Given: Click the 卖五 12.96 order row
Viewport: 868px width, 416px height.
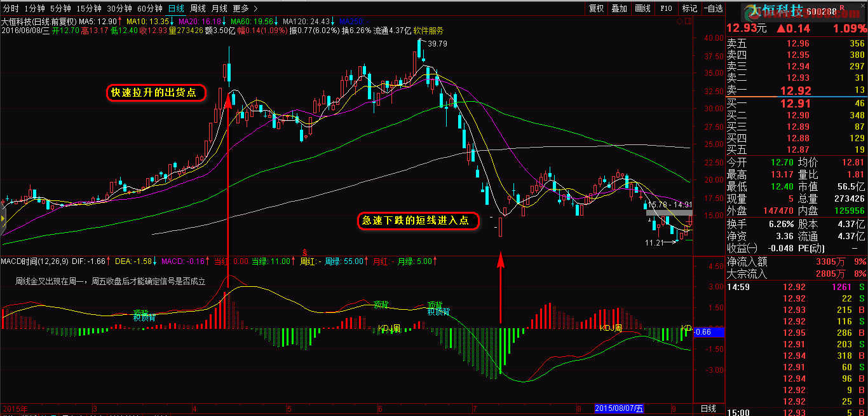Looking at the screenshot, I should [796, 43].
